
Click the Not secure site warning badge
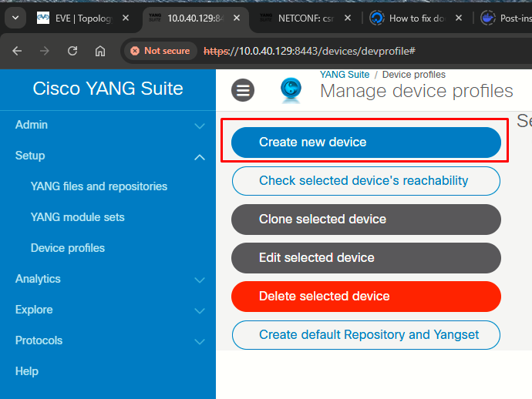[160, 51]
